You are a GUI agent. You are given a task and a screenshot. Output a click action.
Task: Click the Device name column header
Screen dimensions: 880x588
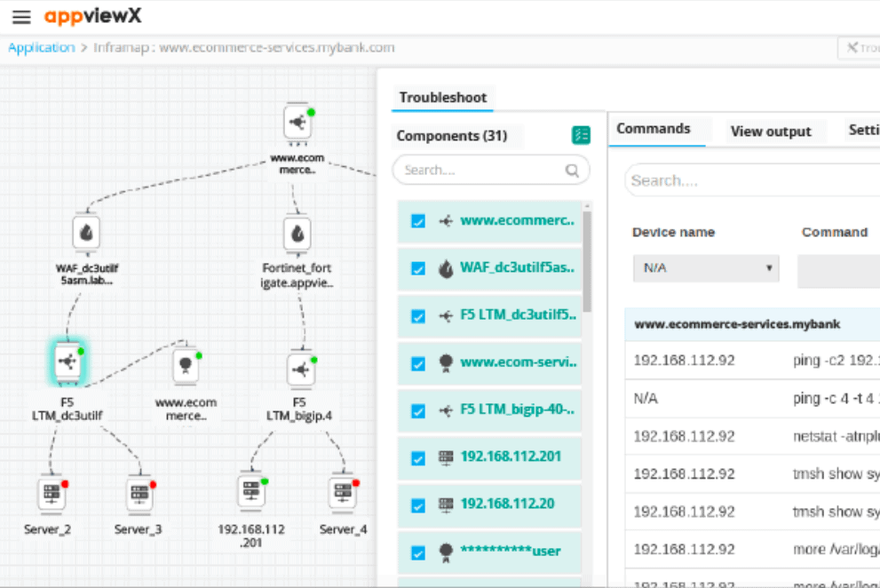pyautogui.click(x=673, y=233)
